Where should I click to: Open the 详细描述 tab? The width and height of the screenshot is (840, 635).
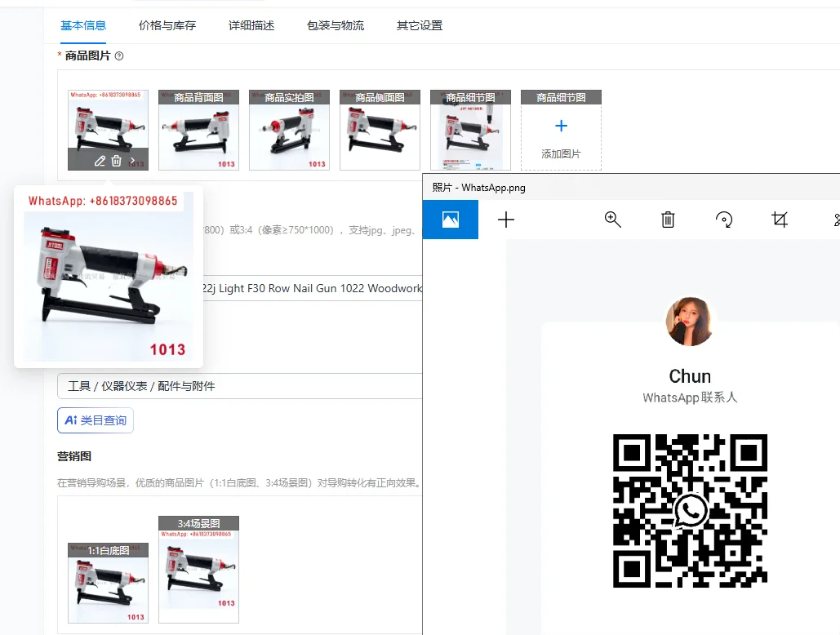coord(251,25)
